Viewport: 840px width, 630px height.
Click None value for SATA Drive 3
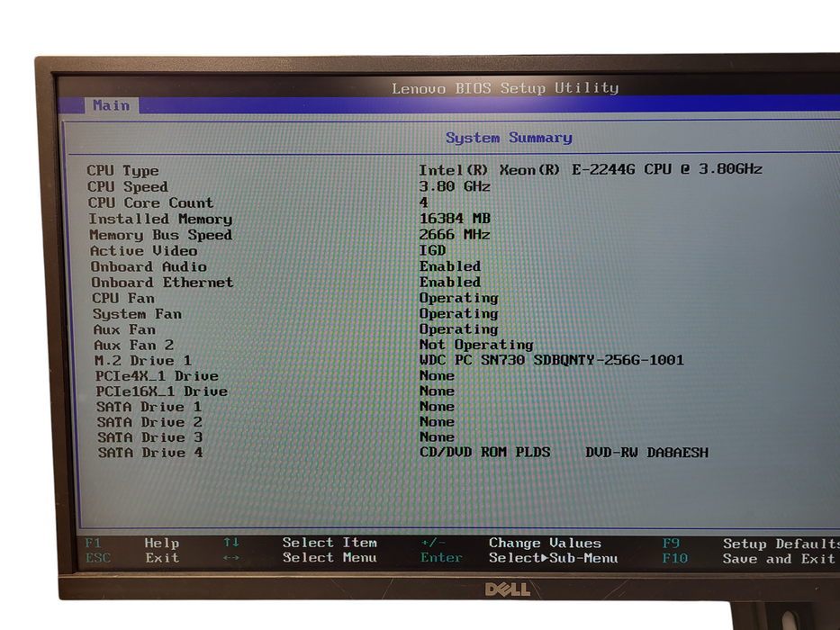pyautogui.click(x=437, y=437)
